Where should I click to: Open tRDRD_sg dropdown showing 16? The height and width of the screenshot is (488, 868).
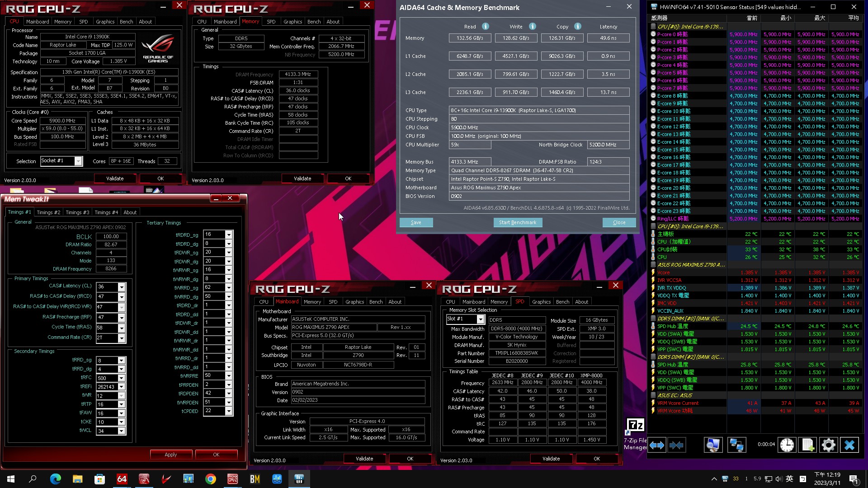(x=229, y=235)
